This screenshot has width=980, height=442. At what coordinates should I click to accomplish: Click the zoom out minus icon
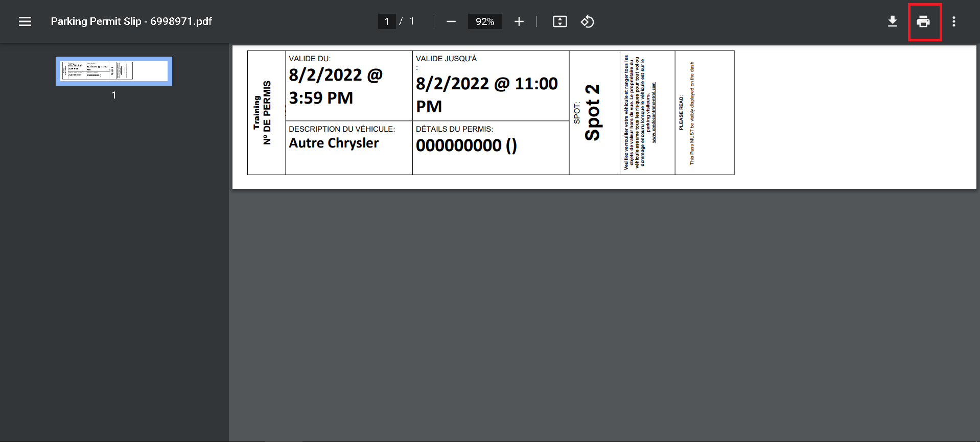click(451, 21)
